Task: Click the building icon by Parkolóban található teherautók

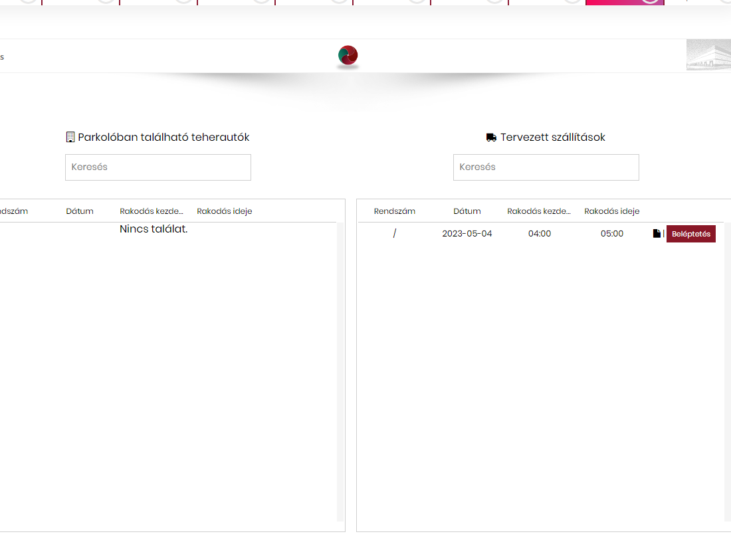Action: (x=70, y=138)
